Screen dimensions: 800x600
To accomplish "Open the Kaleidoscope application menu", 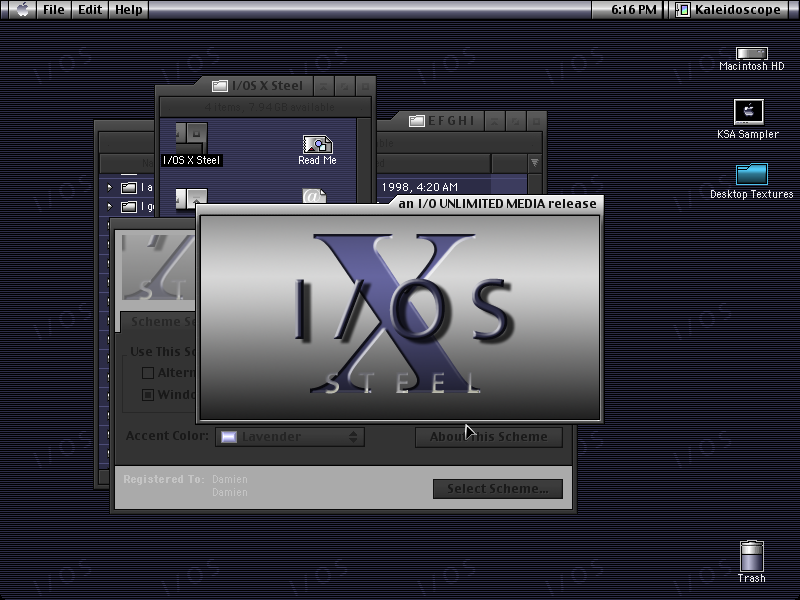I will point(729,9).
